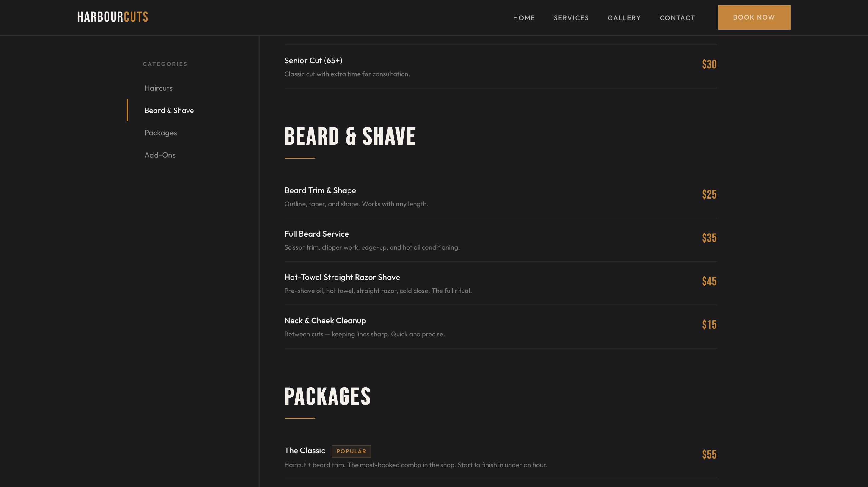Click the Popular badge
This screenshot has height=487, width=868.
351,451
